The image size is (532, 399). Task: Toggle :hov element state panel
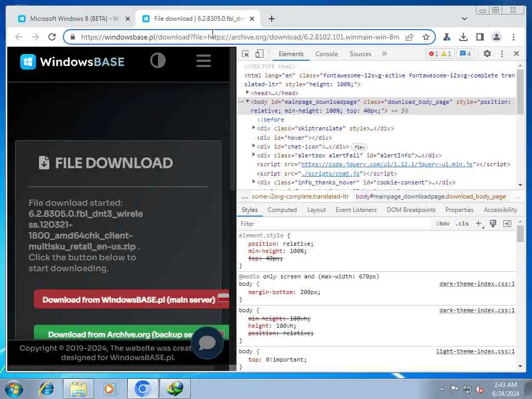pos(443,223)
